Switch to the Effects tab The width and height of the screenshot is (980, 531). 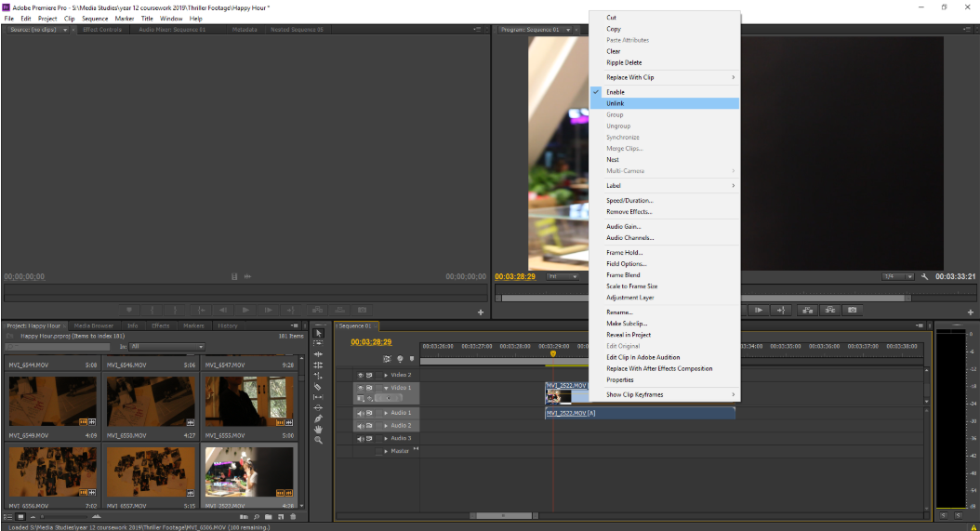[x=161, y=325]
